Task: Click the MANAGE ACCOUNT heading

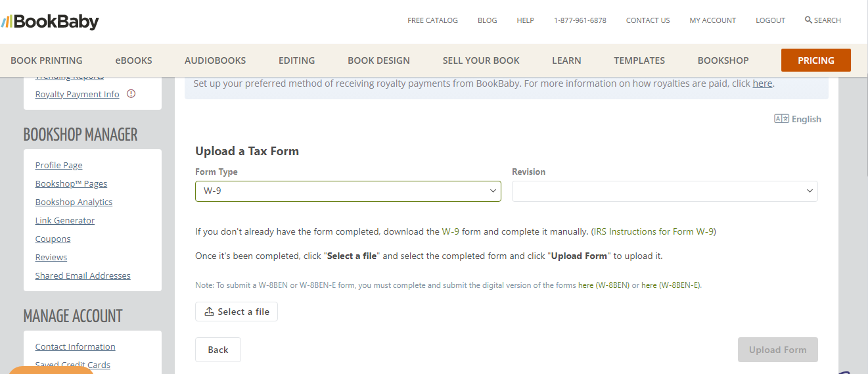Action: click(73, 316)
